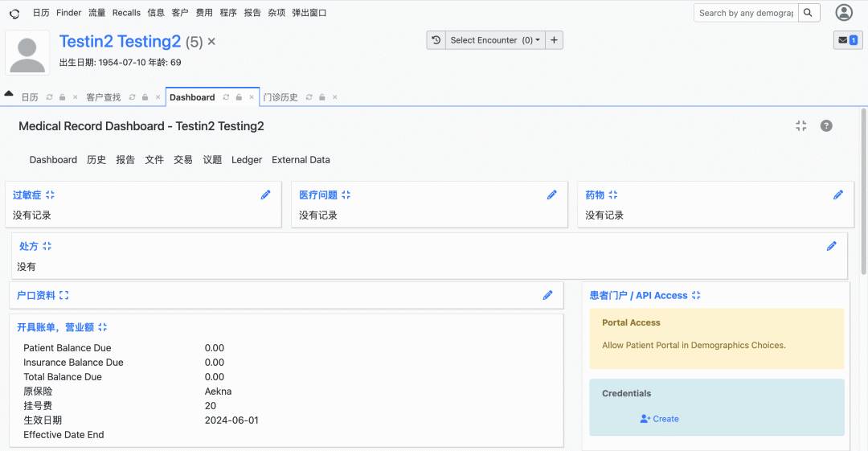The height and width of the screenshot is (451, 868).
Task: Open the 程序 top menu
Action: pyautogui.click(x=228, y=13)
